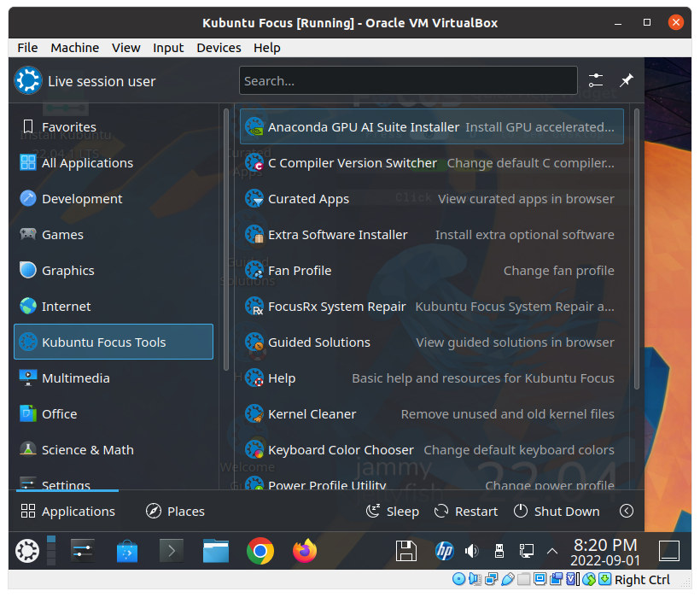Viewport: 700px width, 597px height.
Task: Open VirtualBox File menu
Action: tap(27, 48)
